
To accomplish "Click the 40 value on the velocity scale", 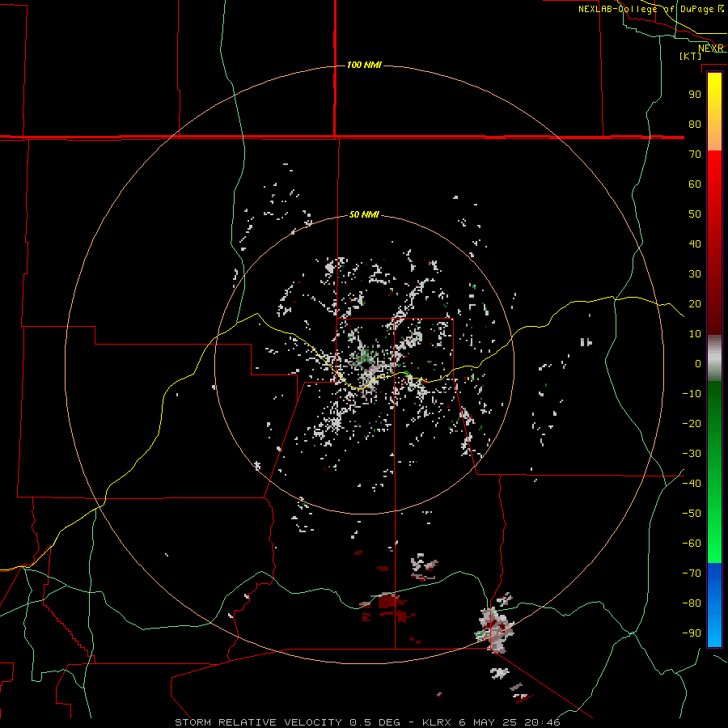I will (695, 243).
